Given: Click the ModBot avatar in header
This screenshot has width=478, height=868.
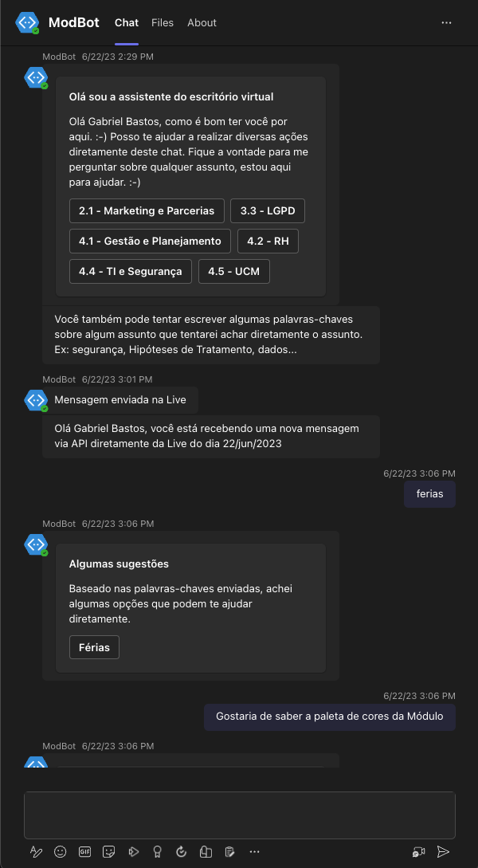Looking at the screenshot, I should click(x=26, y=22).
